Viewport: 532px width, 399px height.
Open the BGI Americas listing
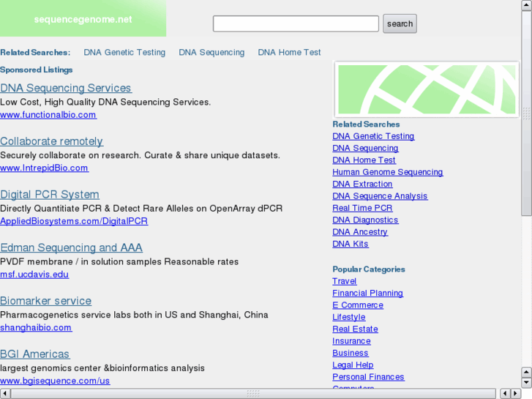click(x=35, y=354)
